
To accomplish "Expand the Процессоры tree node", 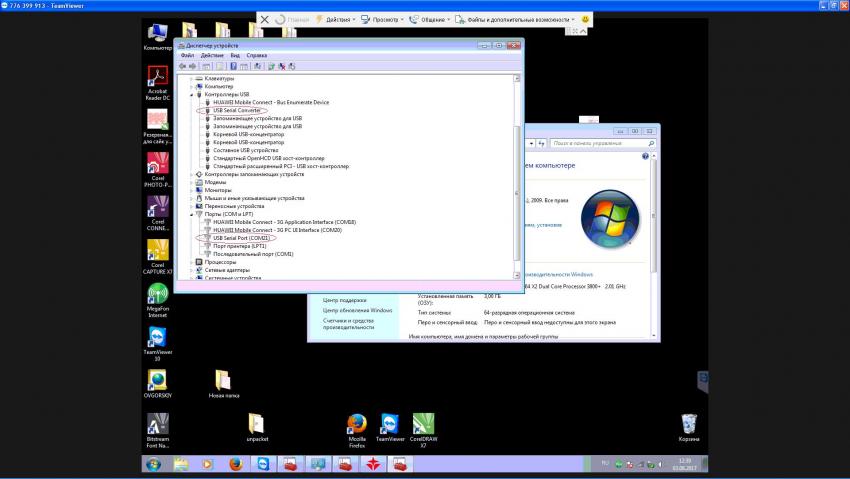I will pyautogui.click(x=192, y=262).
